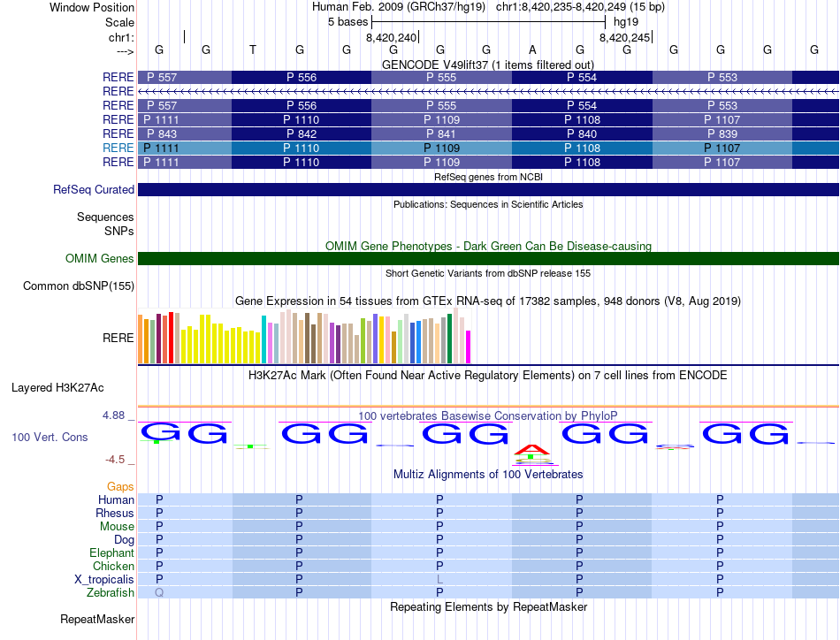Image resolution: width=840 pixels, height=640 pixels.
Task: Click the cyan bar in GTEx expression chart
Action: coord(263,339)
